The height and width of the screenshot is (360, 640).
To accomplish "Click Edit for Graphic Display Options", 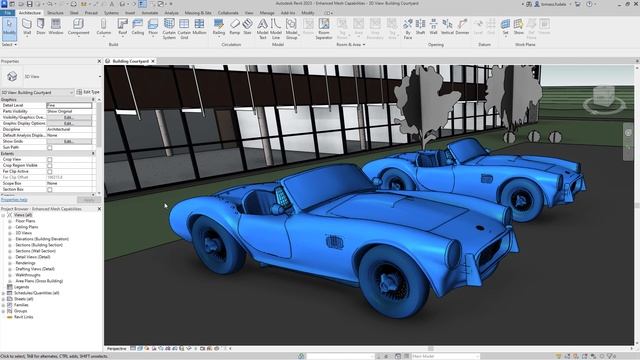I will 69,123.
